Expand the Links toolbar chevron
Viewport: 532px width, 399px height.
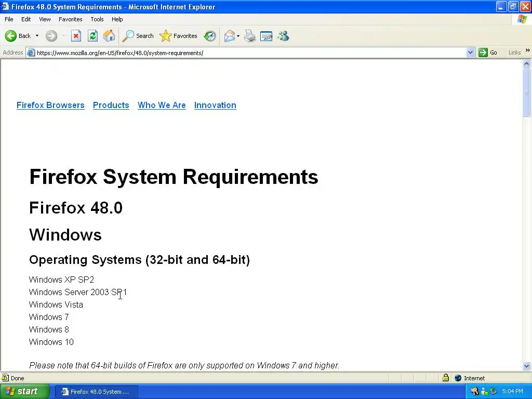528,50
